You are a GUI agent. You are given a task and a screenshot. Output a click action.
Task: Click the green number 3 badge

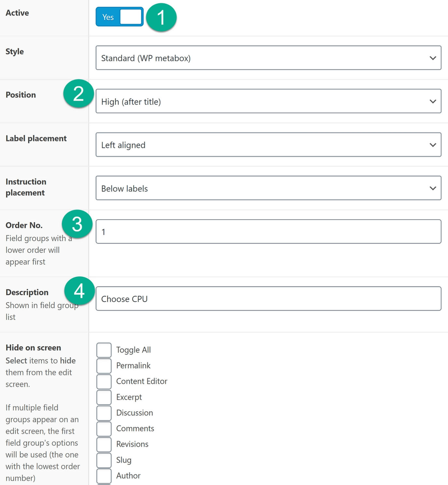[77, 224]
